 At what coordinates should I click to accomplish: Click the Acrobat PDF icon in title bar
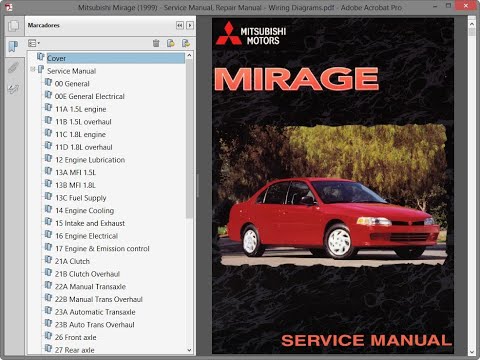coord(8,7)
